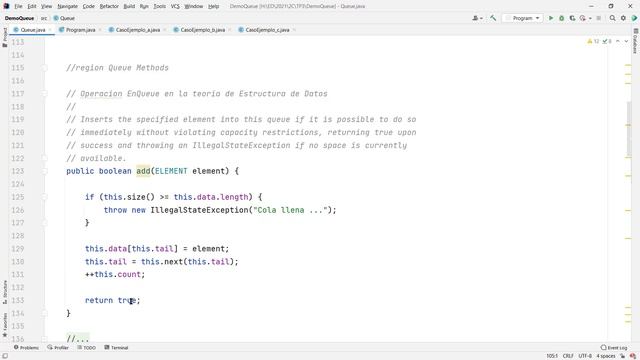Build project with the hammer icon
The height and width of the screenshot is (360, 640).
(x=493, y=18)
